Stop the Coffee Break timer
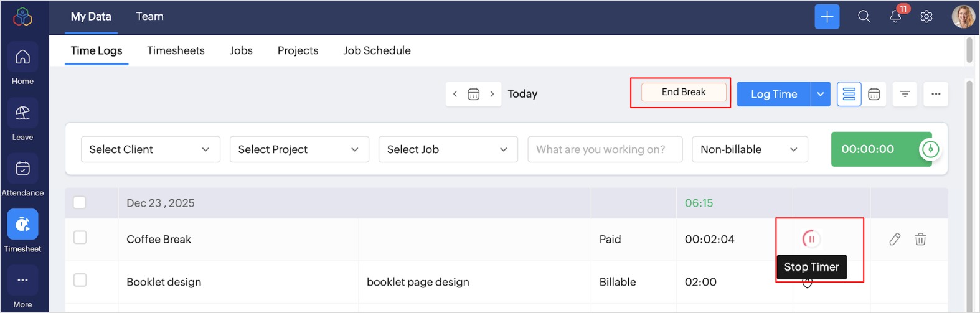Screen dimensions: 980x313 pos(811,239)
